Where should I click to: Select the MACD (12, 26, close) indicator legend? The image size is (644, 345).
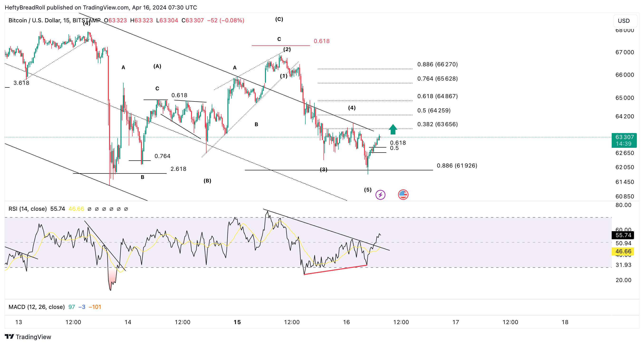point(37,307)
